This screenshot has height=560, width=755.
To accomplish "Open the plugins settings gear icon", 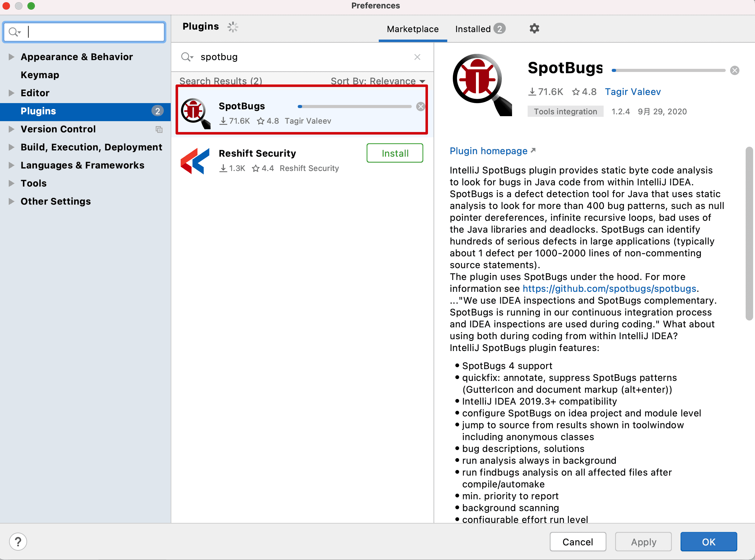I will click(x=534, y=28).
